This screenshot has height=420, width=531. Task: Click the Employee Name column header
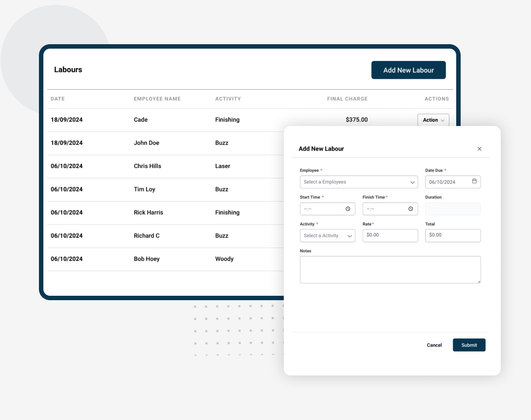[157, 99]
